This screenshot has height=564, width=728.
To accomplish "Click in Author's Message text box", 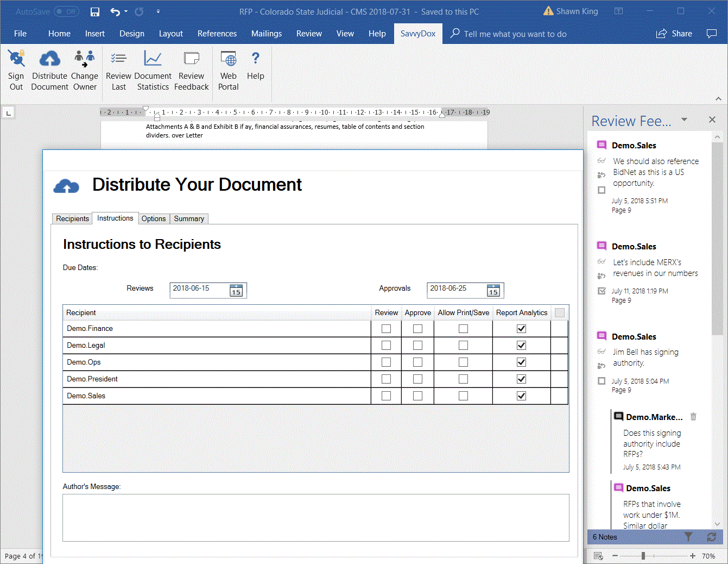I will 316,518.
